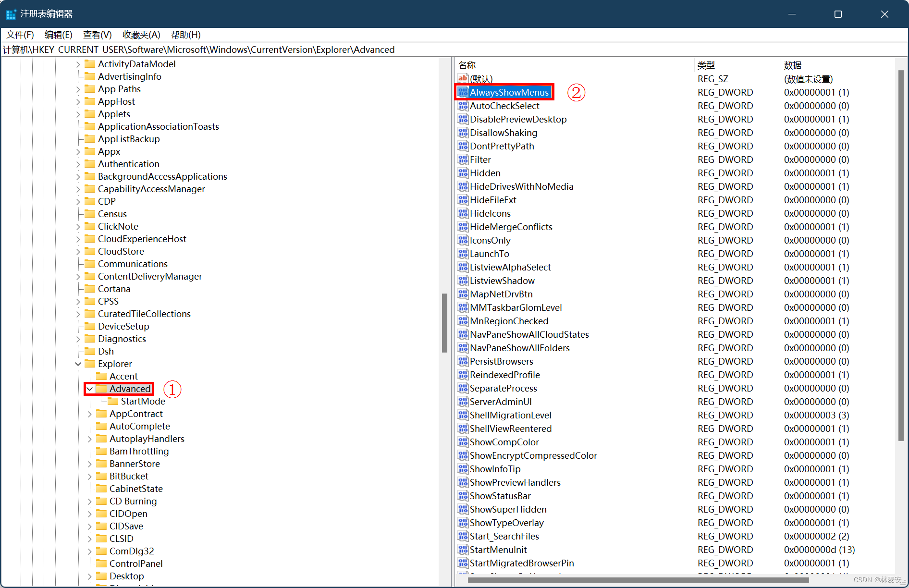Sort values by the 数据 column header

pyautogui.click(x=837, y=65)
